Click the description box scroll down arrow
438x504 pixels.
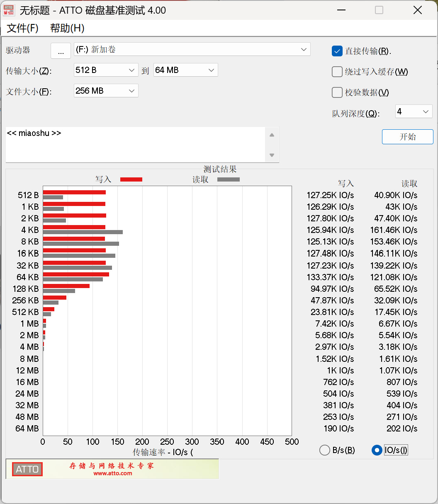[272, 155]
